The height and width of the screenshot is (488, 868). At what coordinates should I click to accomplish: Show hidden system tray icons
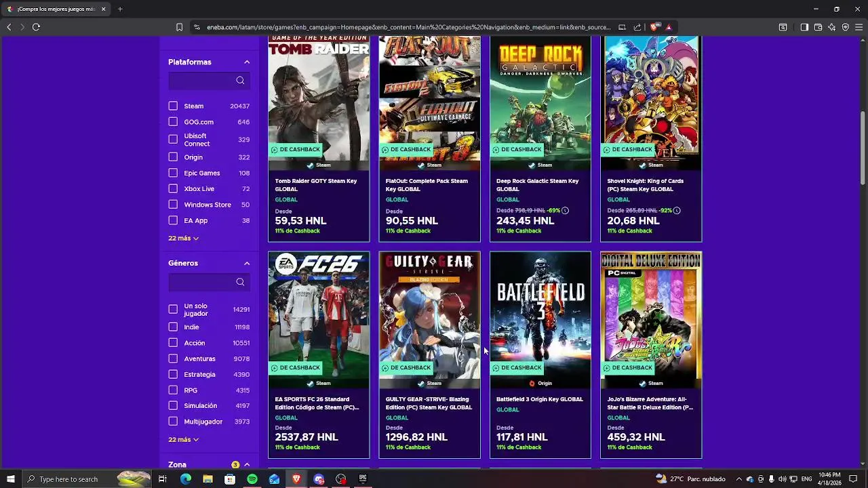point(739,479)
